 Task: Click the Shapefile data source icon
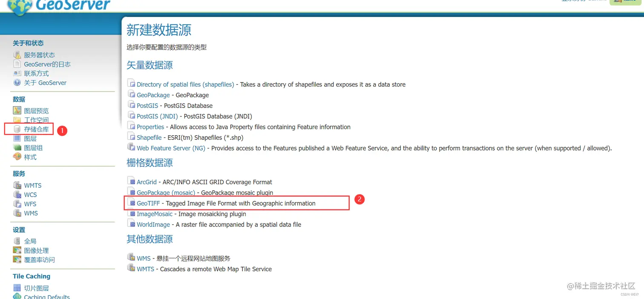click(131, 136)
